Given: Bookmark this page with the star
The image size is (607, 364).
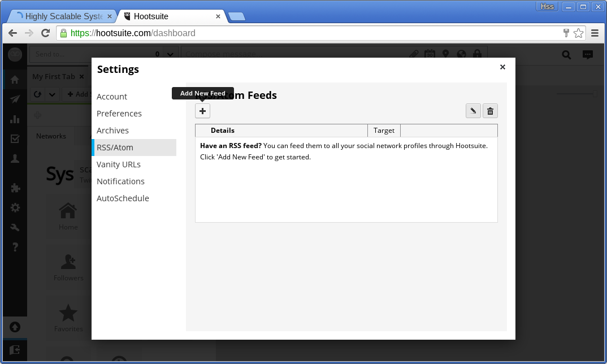Looking at the screenshot, I should 578,33.
